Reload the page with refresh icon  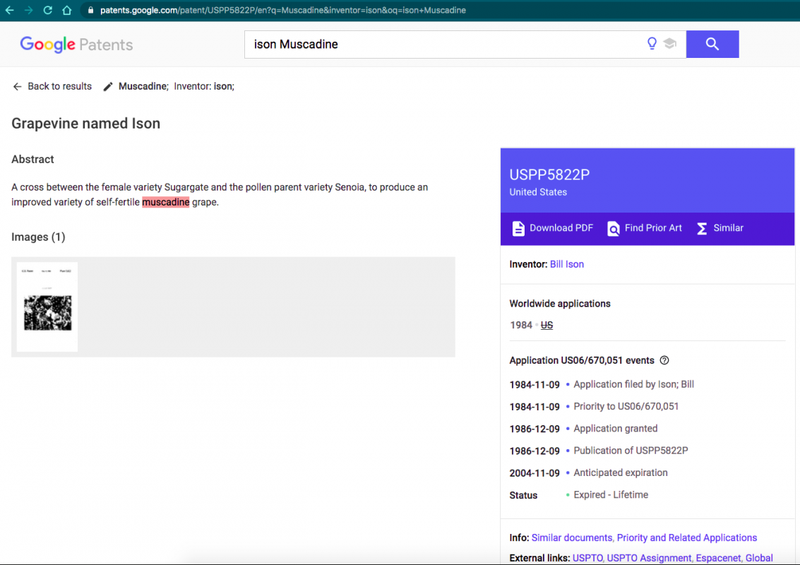[x=47, y=10]
